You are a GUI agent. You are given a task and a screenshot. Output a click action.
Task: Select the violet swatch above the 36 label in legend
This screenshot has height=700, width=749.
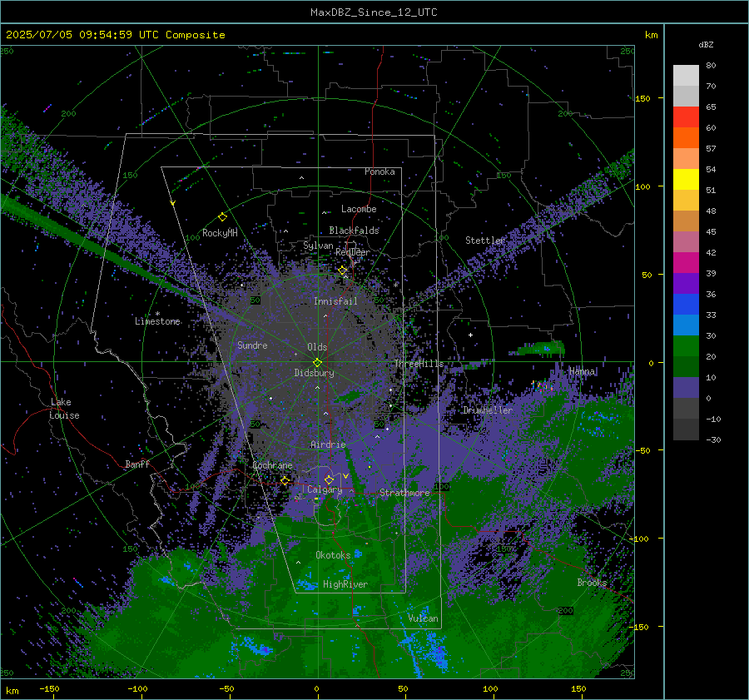click(686, 283)
